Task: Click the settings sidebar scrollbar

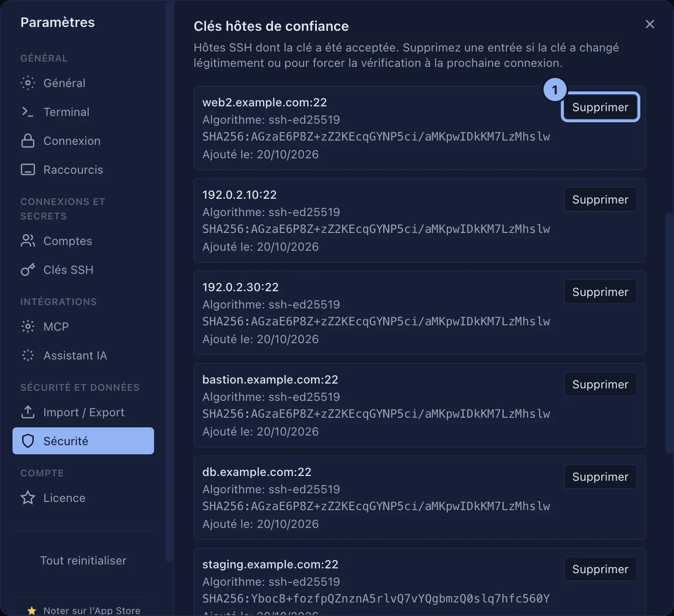Action: point(169,282)
